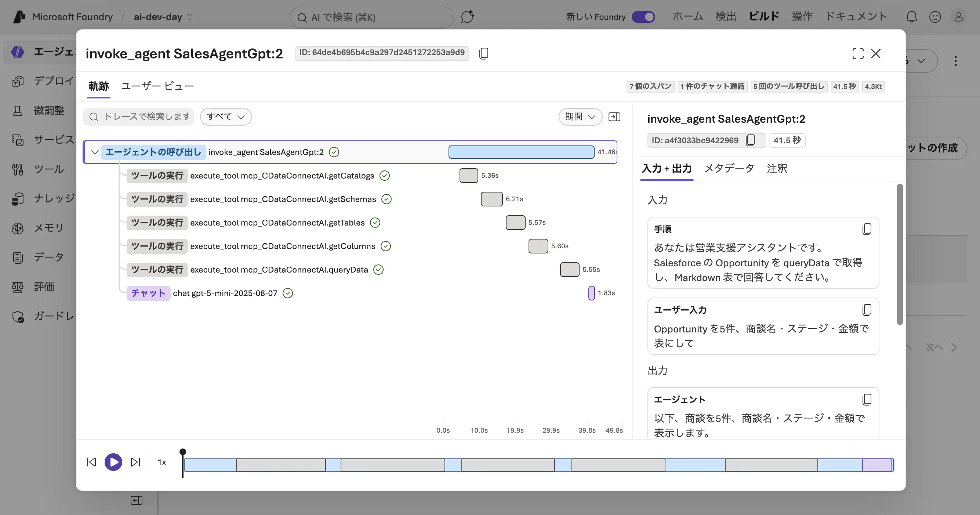The height and width of the screenshot is (515, 980).
Task: Go to ドキュメント in top navigation
Action: tap(856, 17)
